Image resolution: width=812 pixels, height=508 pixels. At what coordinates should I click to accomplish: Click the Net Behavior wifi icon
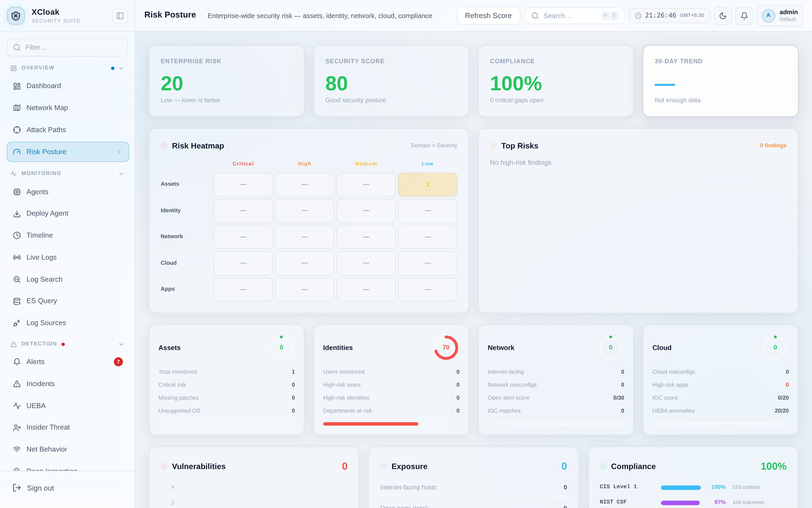click(17, 450)
